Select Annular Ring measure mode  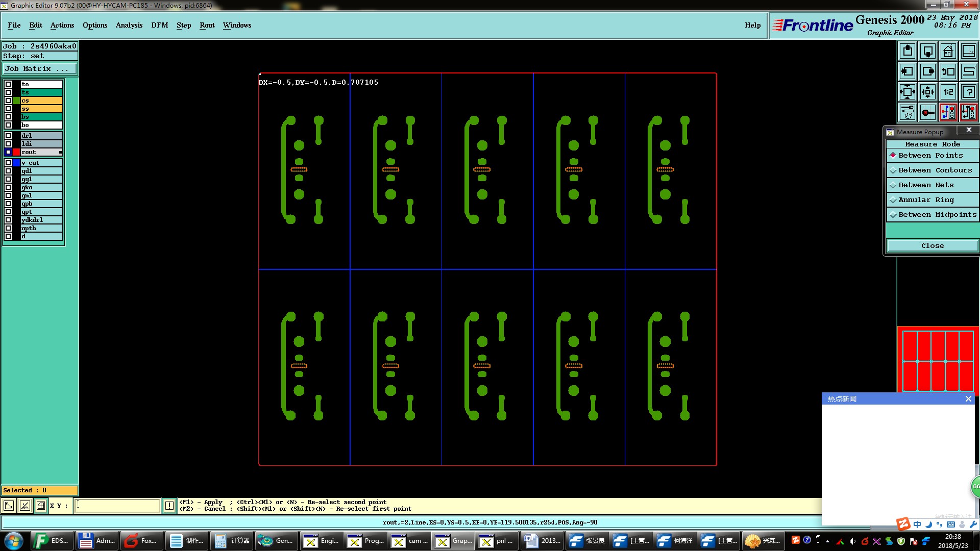tap(932, 199)
